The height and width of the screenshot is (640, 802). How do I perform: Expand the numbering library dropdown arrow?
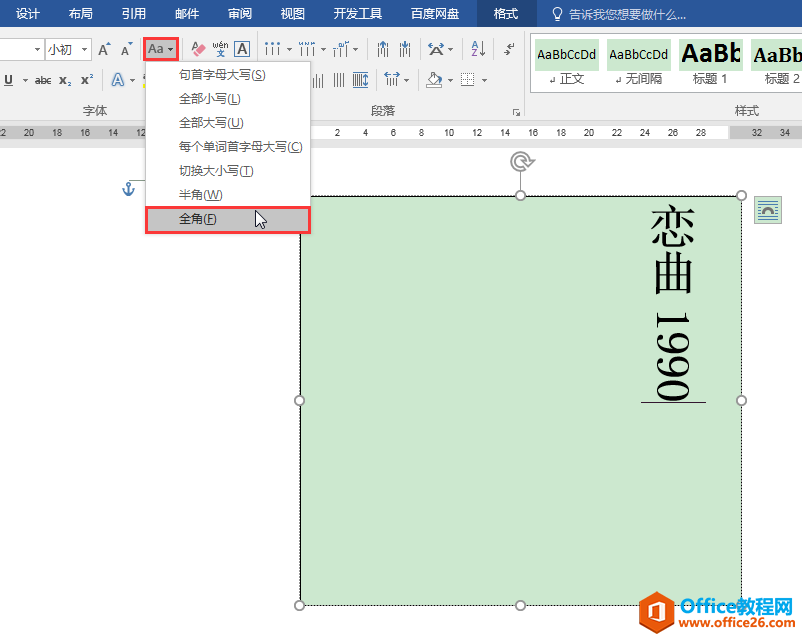[x=323, y=50]
